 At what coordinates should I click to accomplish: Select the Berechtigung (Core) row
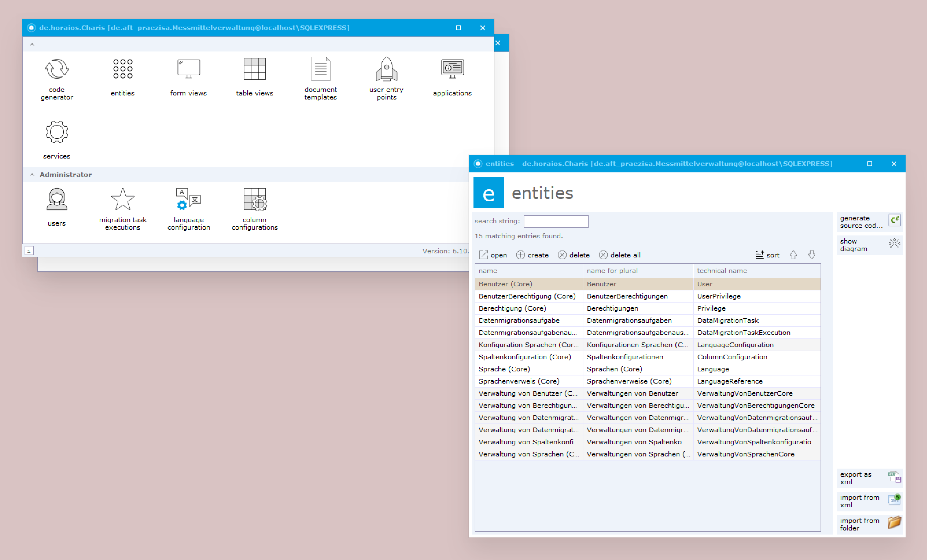click(x=648, y=308)
